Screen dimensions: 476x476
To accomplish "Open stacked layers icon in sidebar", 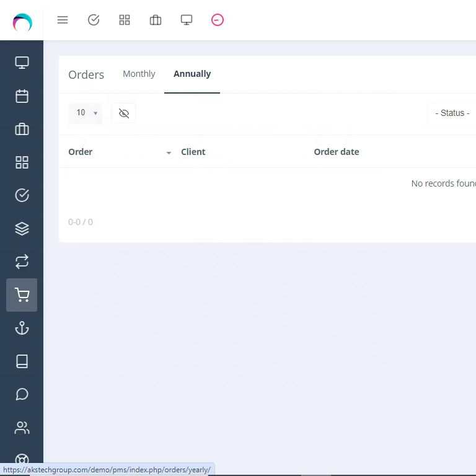I will [x=22, y=229].
